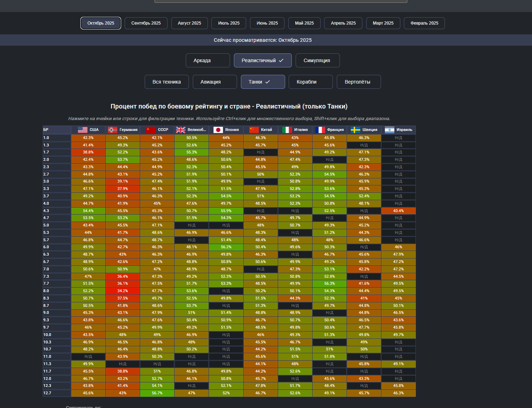Open the Май 2025 month tab
Screen dimensions: 532x408
coord(304,23)
